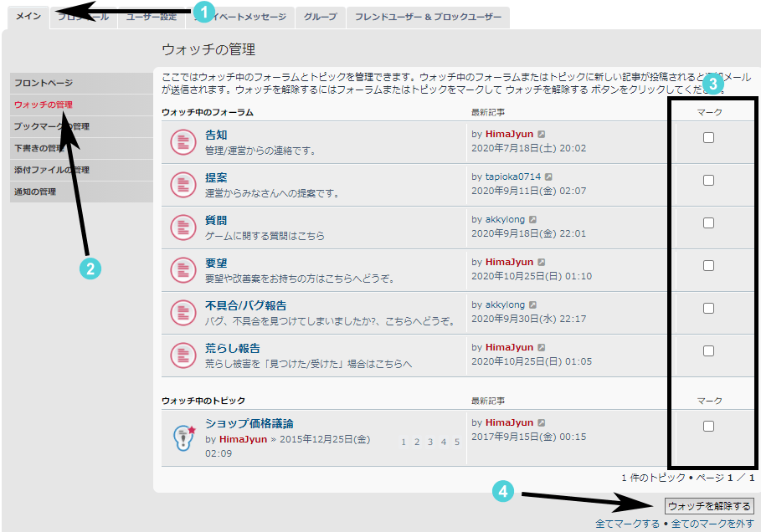Switch to the グループ tab

coord(320,17)
